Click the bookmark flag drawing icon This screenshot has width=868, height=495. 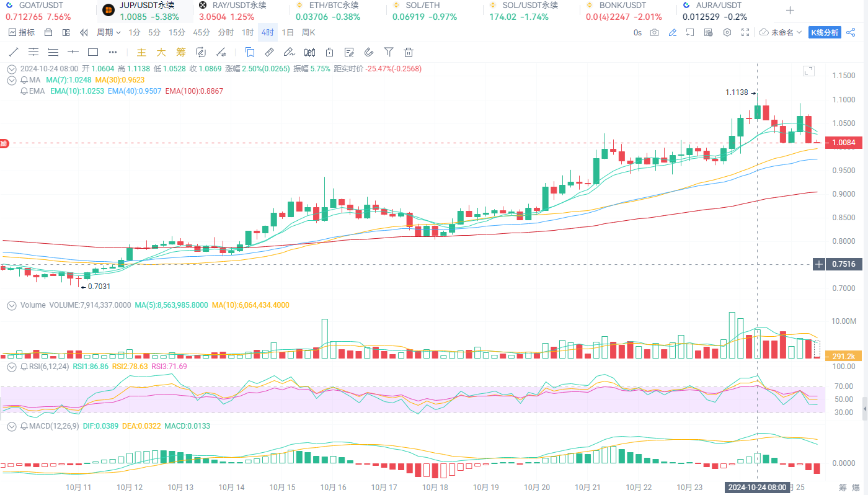[x=250, y=52]
